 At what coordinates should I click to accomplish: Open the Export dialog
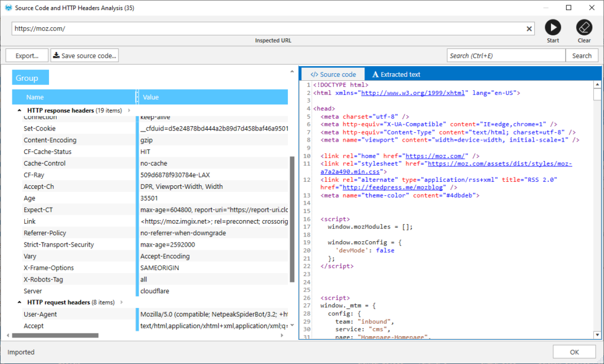(x=27, y=55)
